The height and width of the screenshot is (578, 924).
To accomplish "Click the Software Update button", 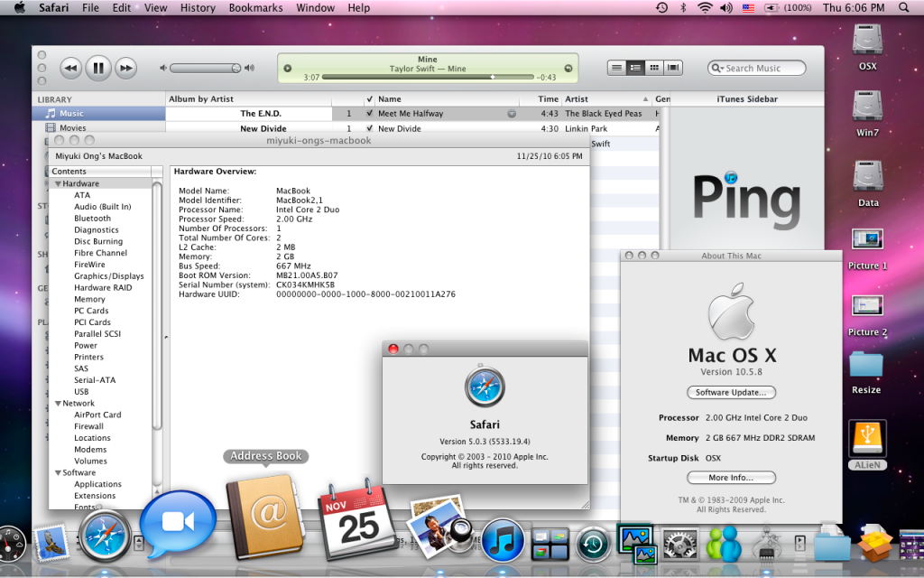I will pyautogui.click(x=731, y=393).
